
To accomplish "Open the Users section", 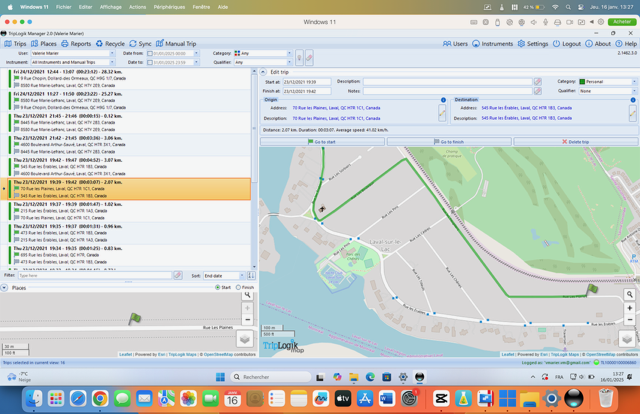I will pos(455,44).
